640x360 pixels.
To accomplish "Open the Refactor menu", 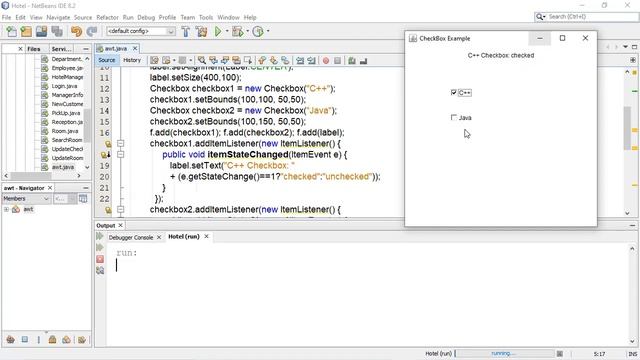I will point(107,18).
